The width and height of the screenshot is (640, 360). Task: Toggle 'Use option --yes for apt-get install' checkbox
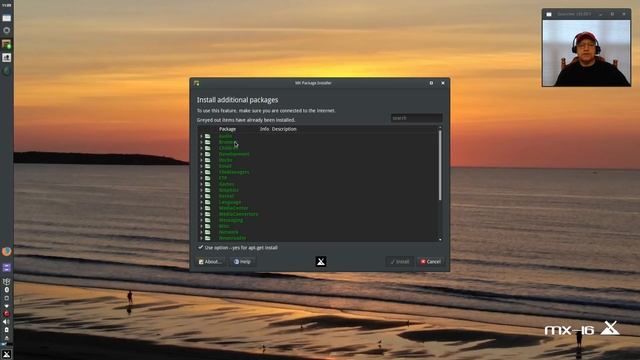click(x=200, y=247)
